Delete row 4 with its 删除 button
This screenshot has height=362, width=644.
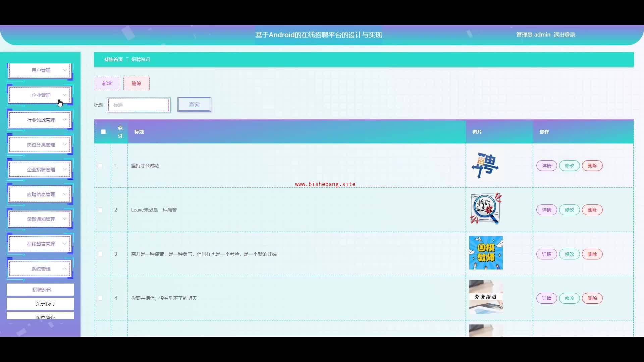pos(592,298)
